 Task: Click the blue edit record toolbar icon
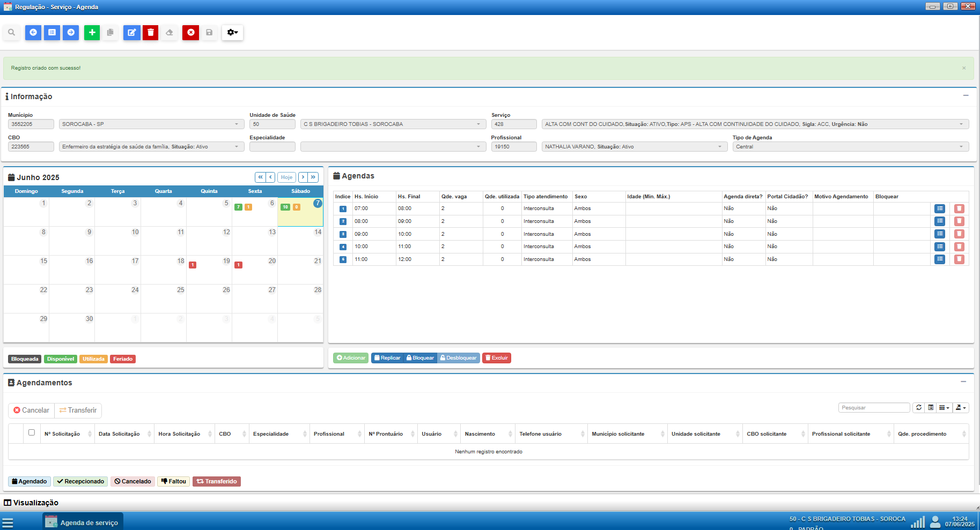(x=131, y=33)
